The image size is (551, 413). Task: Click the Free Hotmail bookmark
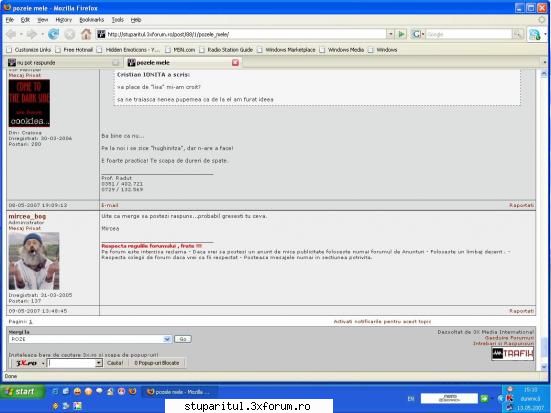point(78,50)
